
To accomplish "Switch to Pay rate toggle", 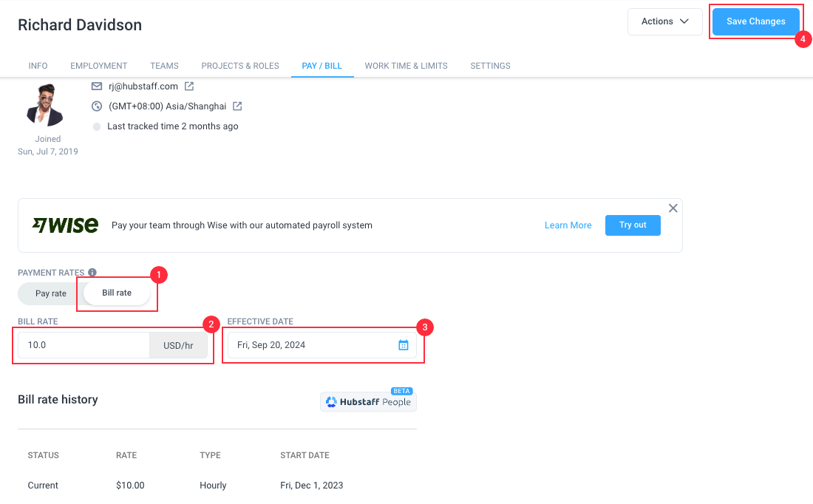I will pos(51,293).
